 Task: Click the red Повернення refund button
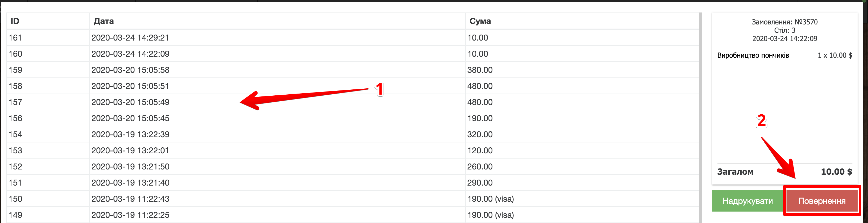822,201
